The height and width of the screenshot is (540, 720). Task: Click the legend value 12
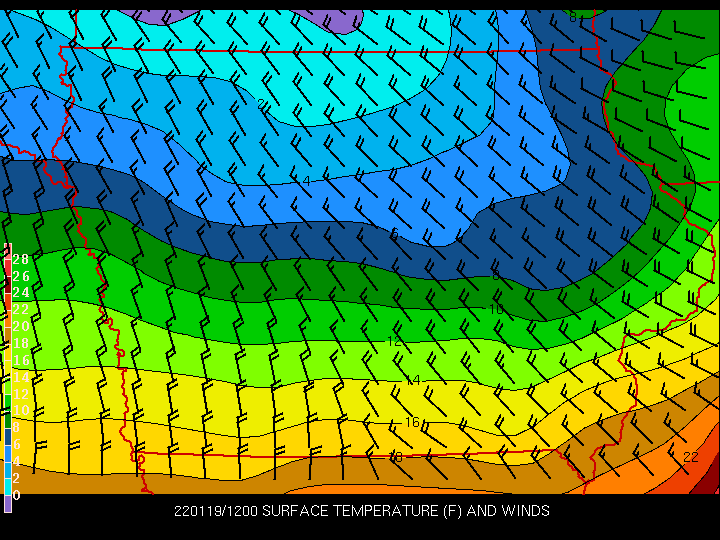(21, 394)
